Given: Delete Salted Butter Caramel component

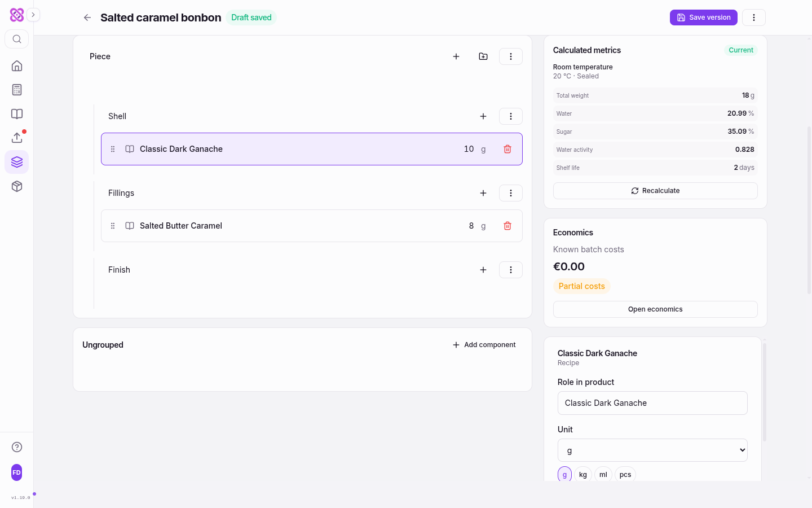Looking at the screenshot, I should pyautogui.click(x=507, y=226).
